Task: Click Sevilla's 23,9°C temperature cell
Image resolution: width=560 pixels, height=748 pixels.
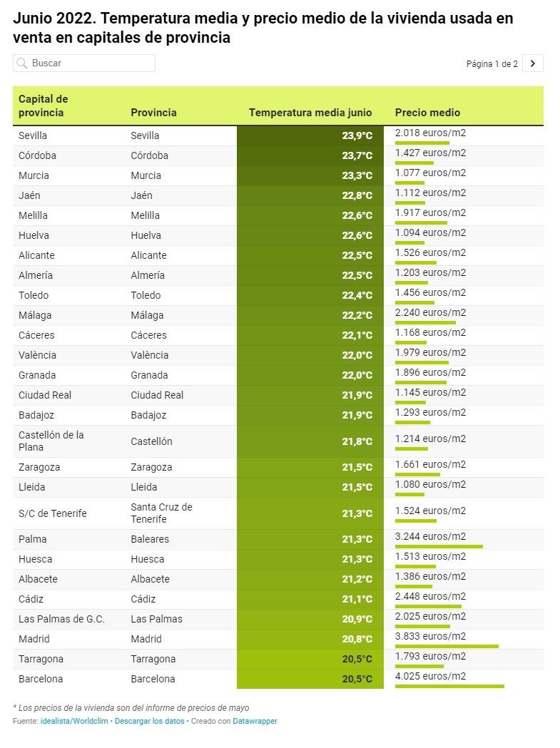Action: coord(310,135)
